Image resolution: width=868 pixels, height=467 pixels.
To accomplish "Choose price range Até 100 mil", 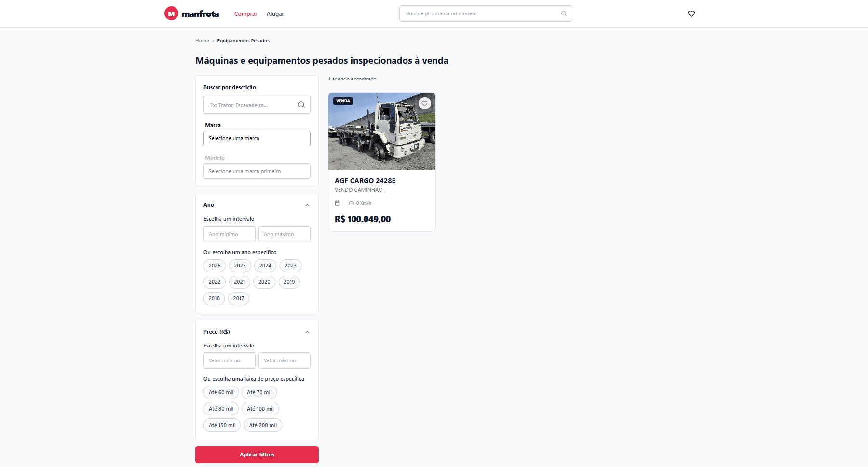I will pos(260,409).
